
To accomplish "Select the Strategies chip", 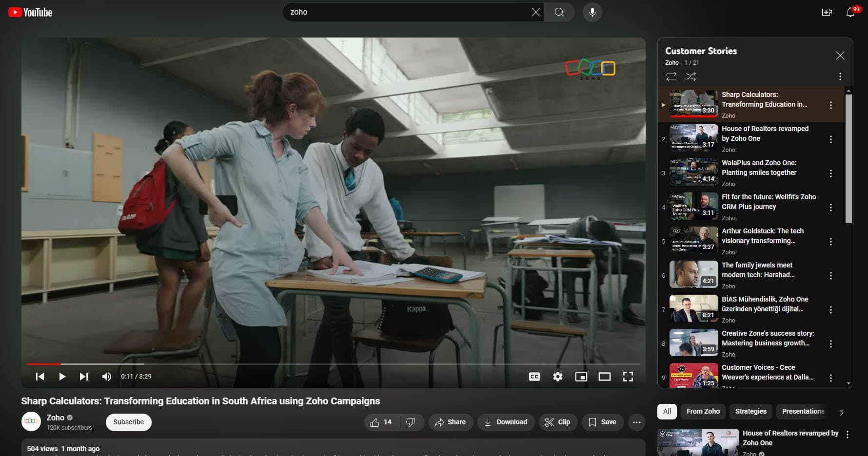I will click(x=751, y=411).
